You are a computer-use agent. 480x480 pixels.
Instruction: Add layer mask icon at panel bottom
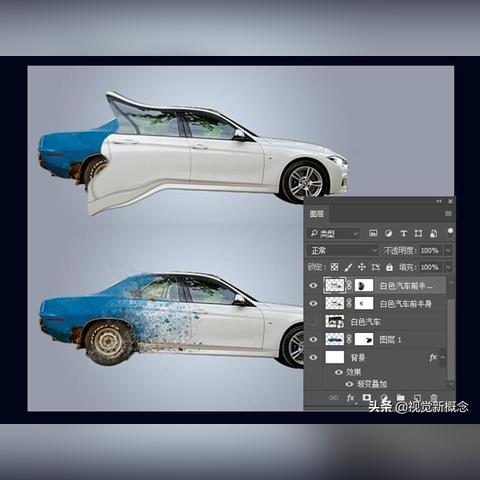367,397
